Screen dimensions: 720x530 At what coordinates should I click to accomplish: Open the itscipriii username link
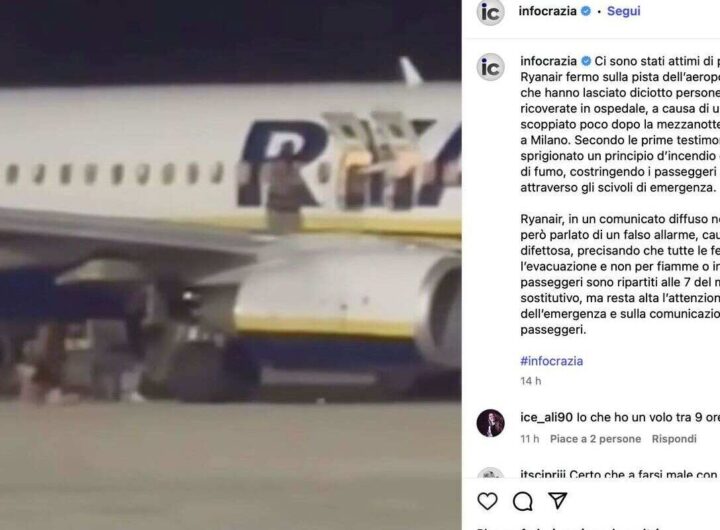click(543, 474)
